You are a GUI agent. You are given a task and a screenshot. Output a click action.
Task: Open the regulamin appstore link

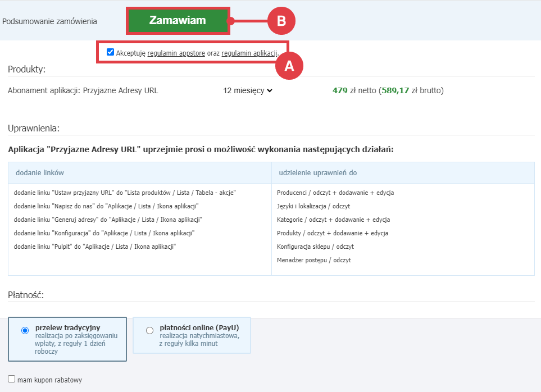176,53
